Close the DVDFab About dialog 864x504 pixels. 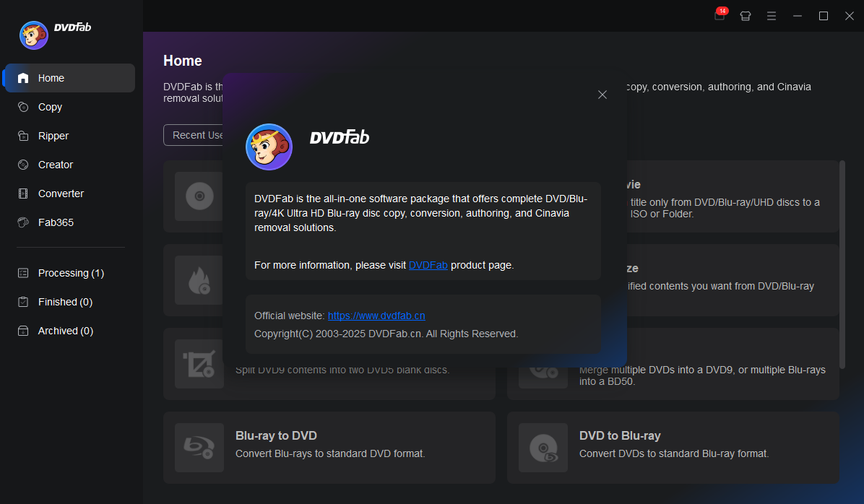click(x=602, y=95)
